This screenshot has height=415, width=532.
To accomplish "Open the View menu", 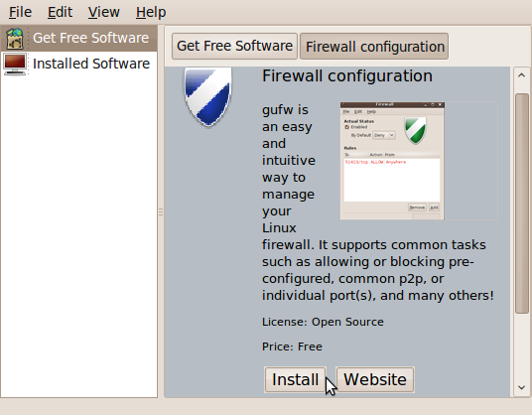I will 104,12.
